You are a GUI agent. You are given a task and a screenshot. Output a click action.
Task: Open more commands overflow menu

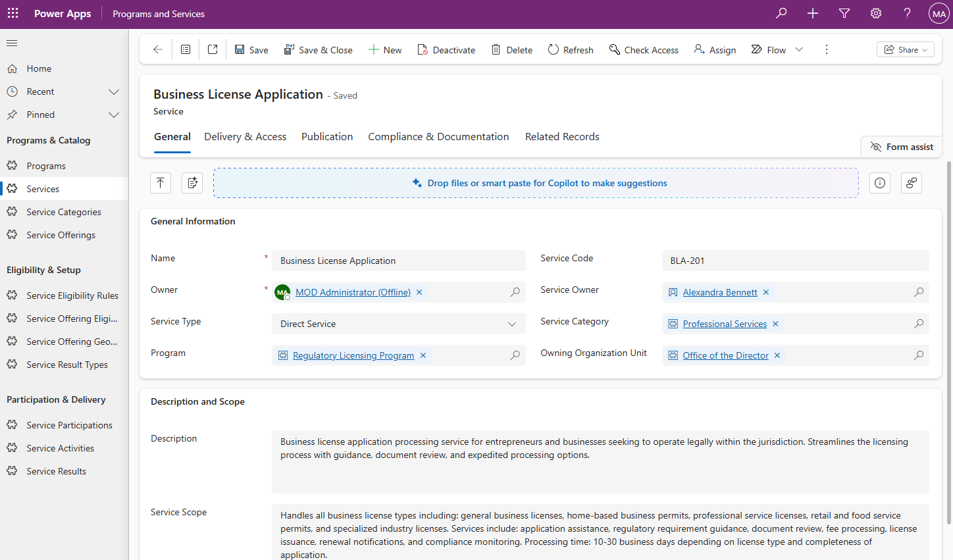coord(827,49)
